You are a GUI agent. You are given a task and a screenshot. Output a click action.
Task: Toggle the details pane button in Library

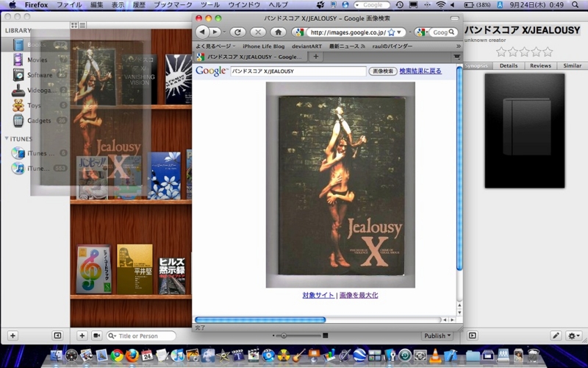pyautogui.click(x=473, y=336)
